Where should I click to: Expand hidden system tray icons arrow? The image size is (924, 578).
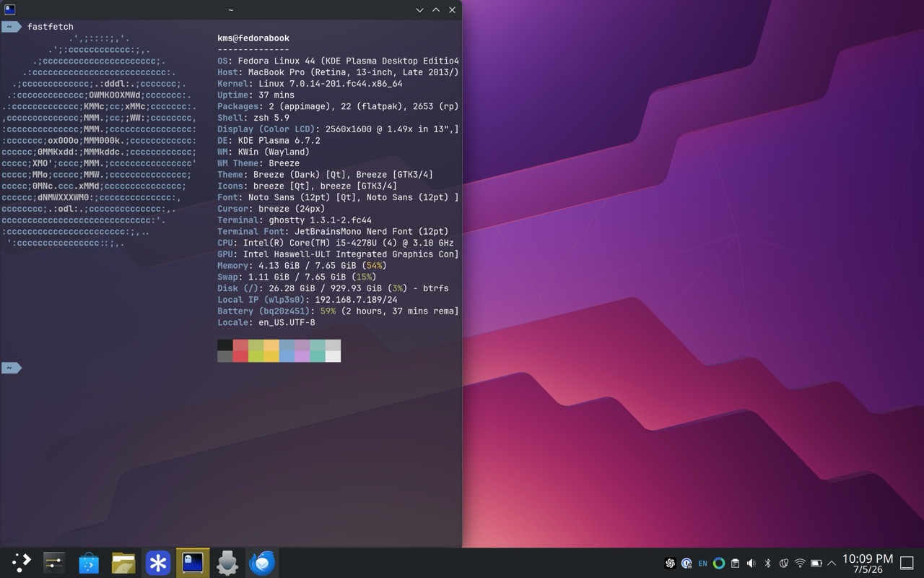coord(832,564)
